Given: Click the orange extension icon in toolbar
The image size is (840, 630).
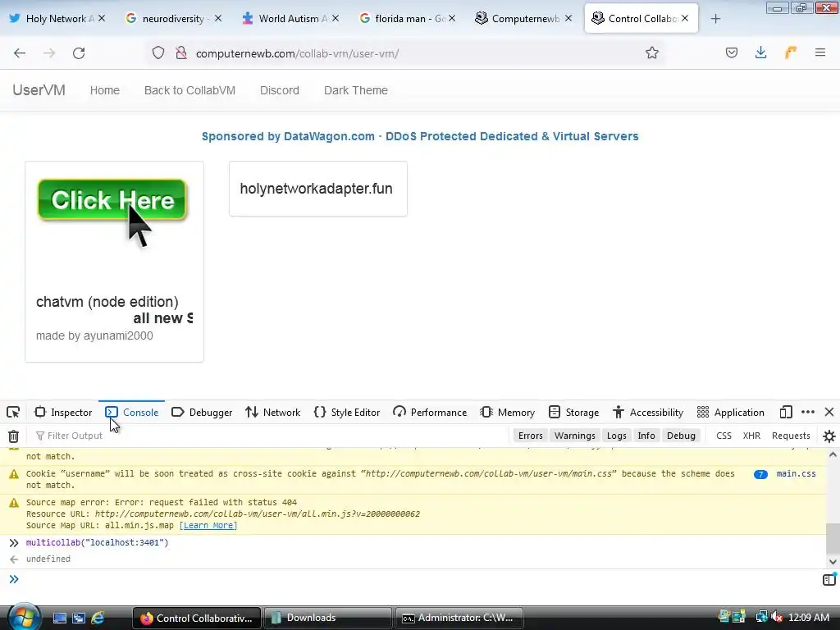Looking at the screenshot, I should coord(791,52).
